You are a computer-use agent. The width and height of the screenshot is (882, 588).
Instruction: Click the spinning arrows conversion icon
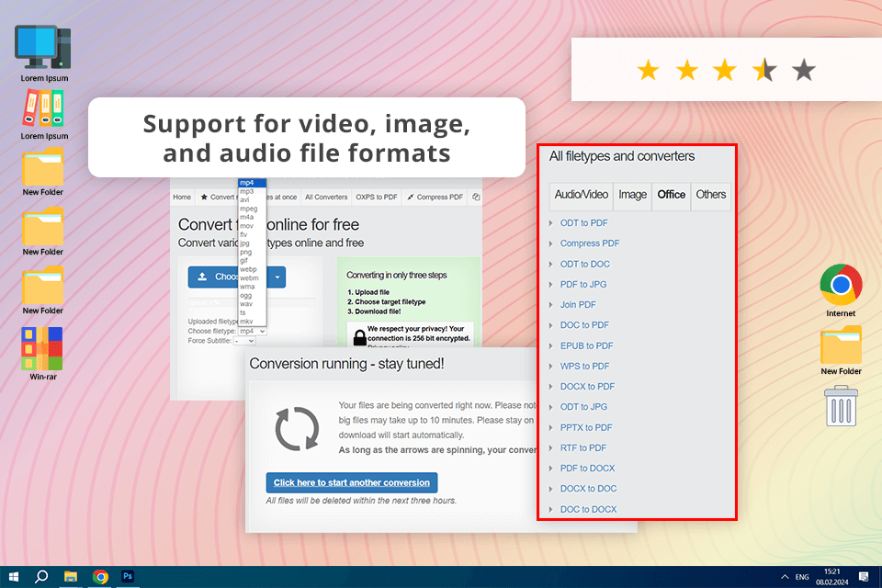point(297,429)
